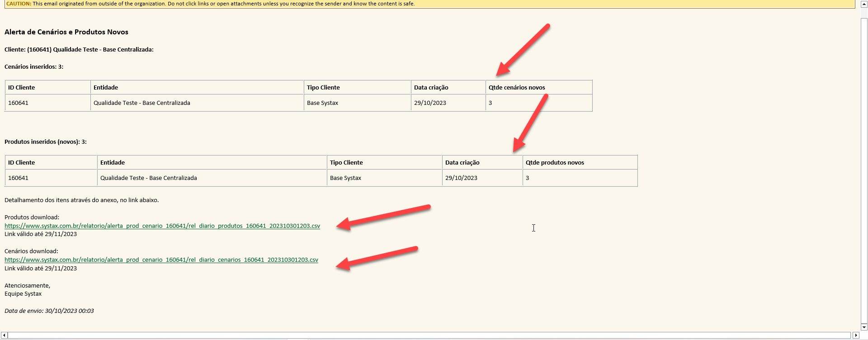The width and height of the screenshot is (868, 340).
Task: Click 'Entidade' header in the cenários table
Action: (x=106, y=87)
